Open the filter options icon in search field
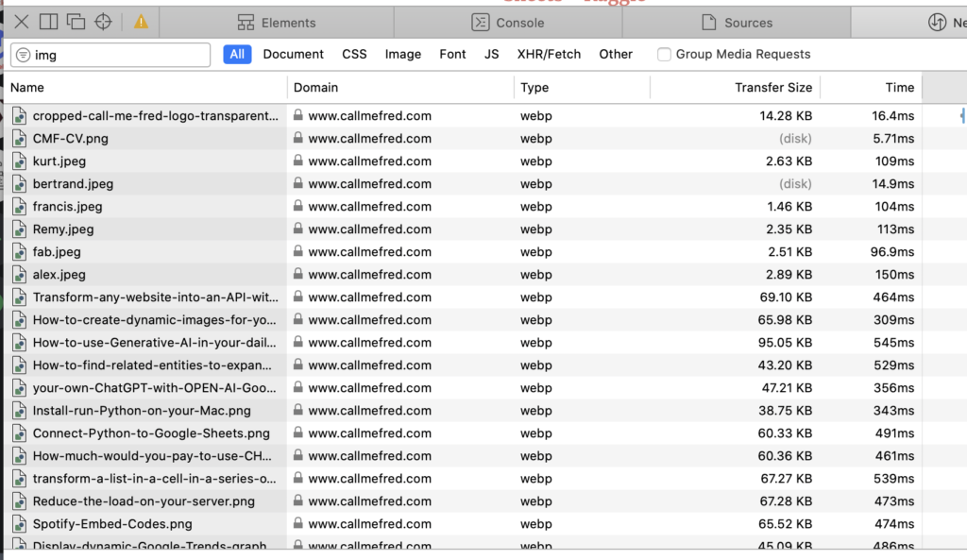This screenshot has height=560, width=967. point(24,55)
